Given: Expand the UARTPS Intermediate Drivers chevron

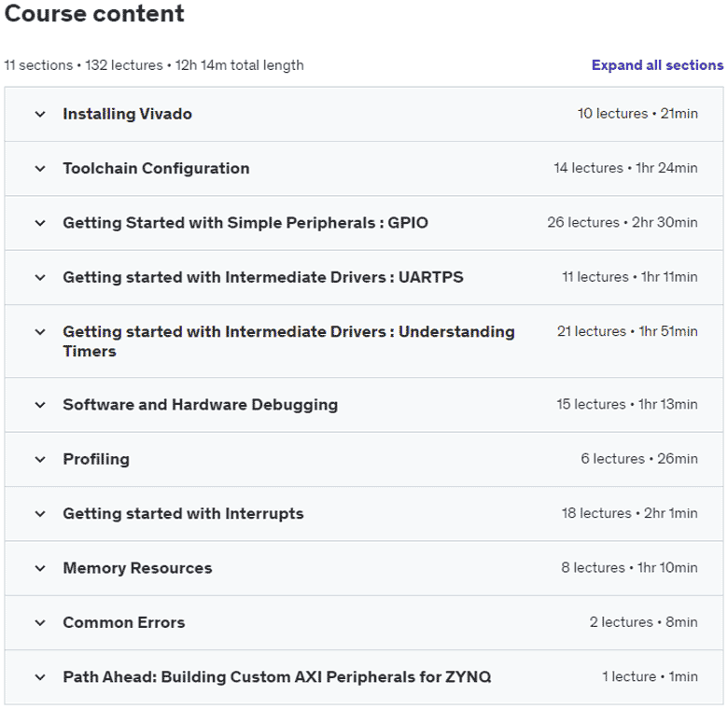Looking at the screenshot, I should click(x=40, y=277).
